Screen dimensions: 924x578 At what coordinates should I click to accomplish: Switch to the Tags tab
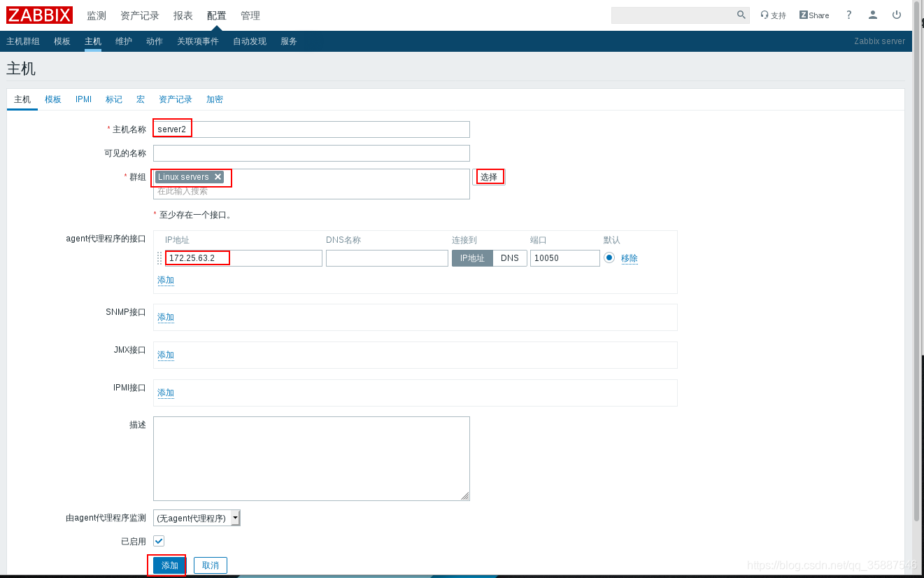pyautogui.click(x=114, y=99)
